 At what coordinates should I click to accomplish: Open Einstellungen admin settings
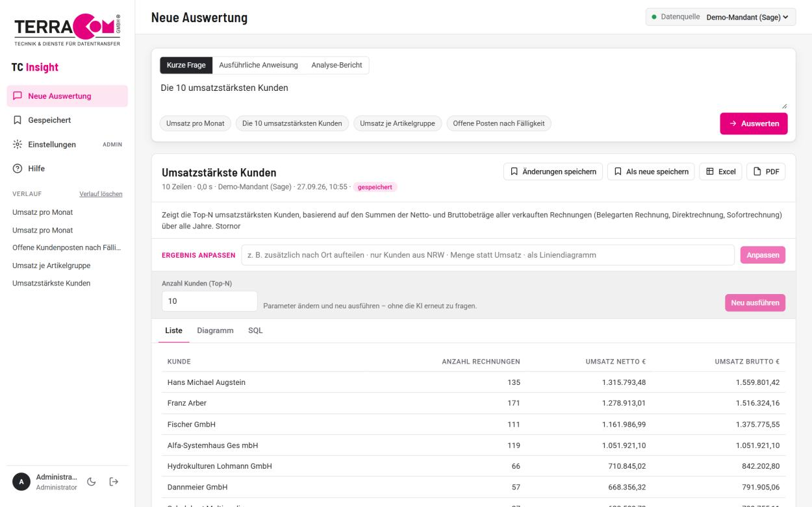click(68, 144)
